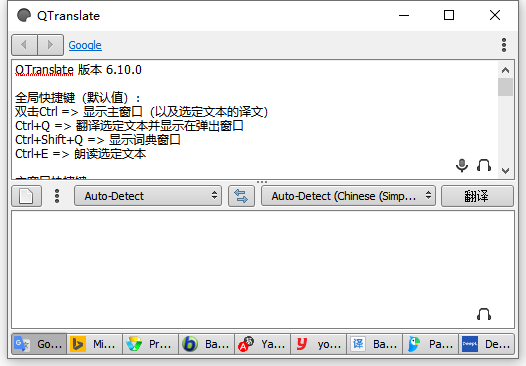Clear text with the new document button
The width and height of the screenshot is (526, 366).
coord(27,196)
